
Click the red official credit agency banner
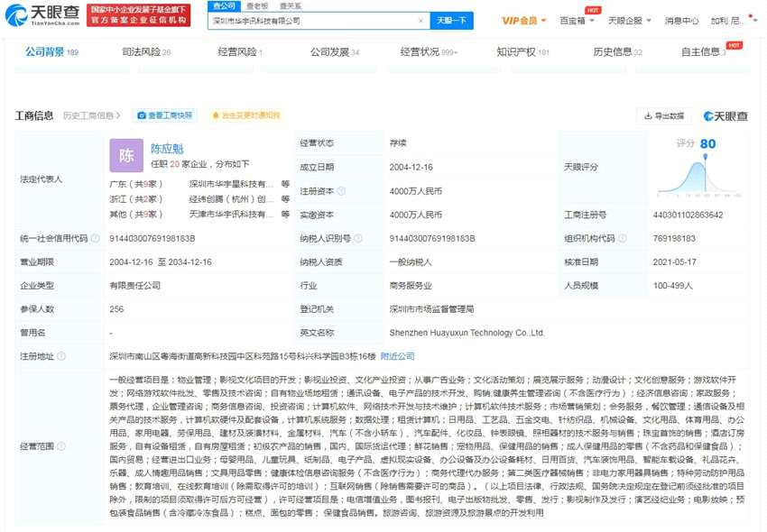tap(138, 15)
